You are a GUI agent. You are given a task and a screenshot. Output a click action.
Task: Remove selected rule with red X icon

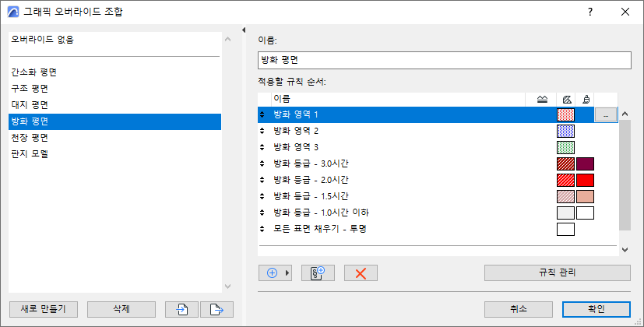click(x=361, y=273)
